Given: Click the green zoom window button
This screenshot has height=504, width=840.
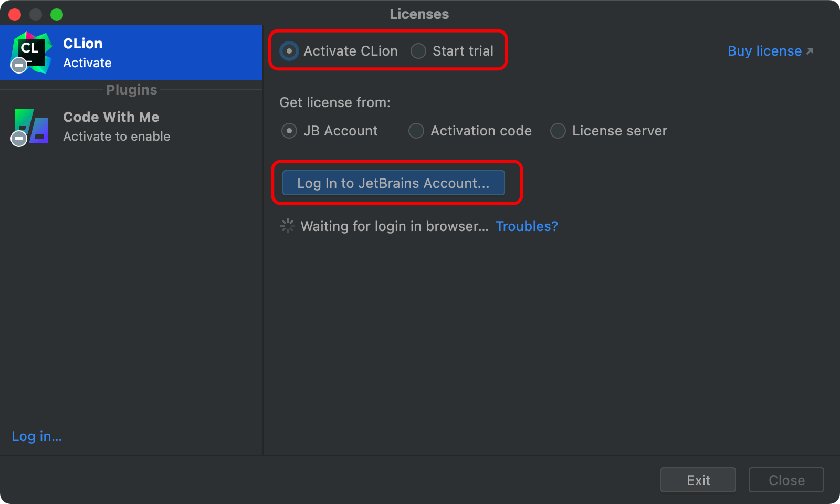Looking at the screenshot, I should coord(57,15).
